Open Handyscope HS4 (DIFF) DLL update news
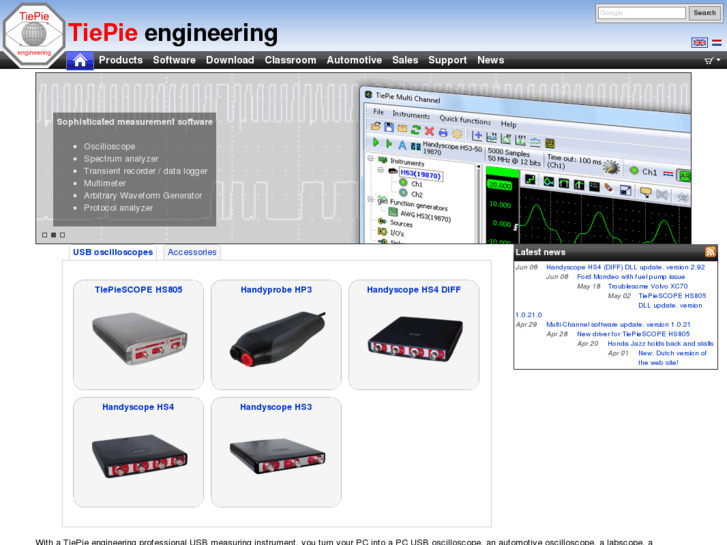This screenshot has width=727, height=545. 625,267
